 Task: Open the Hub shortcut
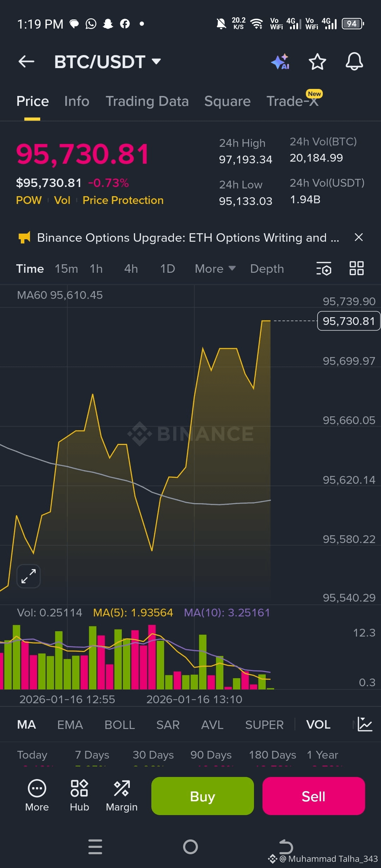[79, 796]
